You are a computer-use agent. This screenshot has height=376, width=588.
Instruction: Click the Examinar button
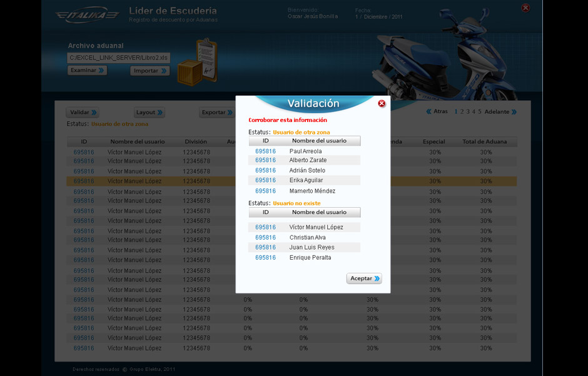[87, 70]
